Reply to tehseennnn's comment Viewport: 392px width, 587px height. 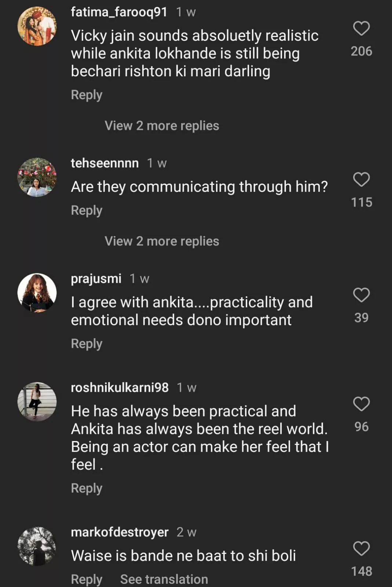click(87, 211)
